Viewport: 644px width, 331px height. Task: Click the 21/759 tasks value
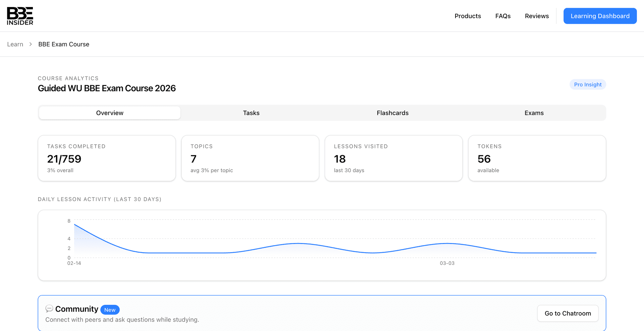point(64,159)
